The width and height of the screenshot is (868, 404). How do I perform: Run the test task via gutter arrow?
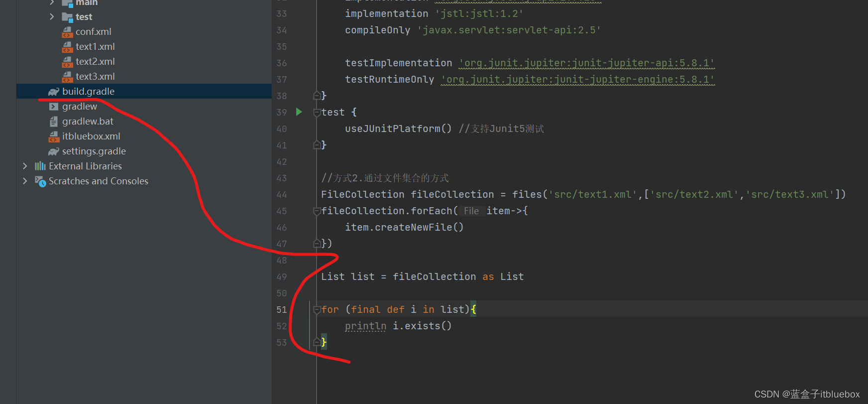pos(299,112)
